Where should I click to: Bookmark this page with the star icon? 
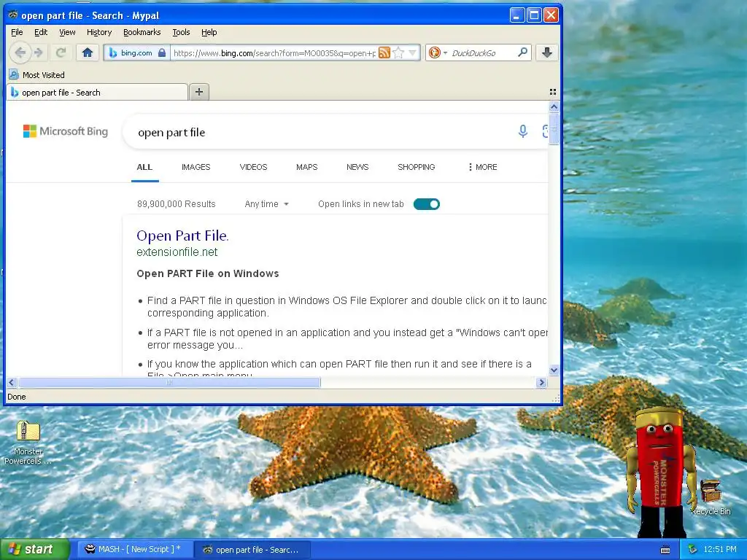(x=399, y=52)
